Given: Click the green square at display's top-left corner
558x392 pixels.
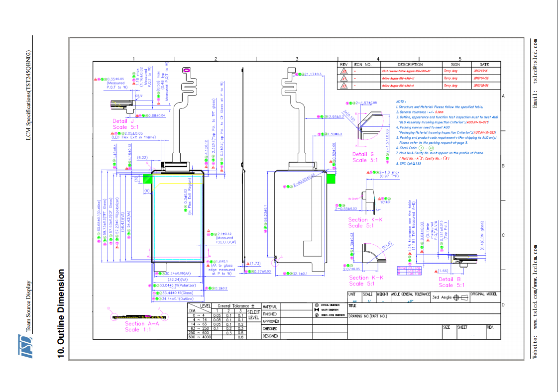Looking at the screenshot, I should [x=148, y=178].
